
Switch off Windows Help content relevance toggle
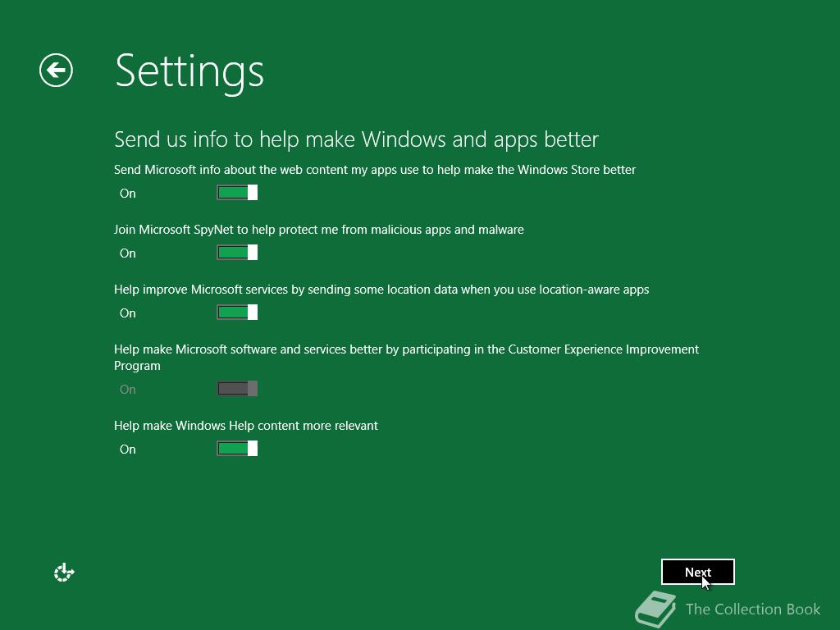pyautogui.click(x=237, y=449)
